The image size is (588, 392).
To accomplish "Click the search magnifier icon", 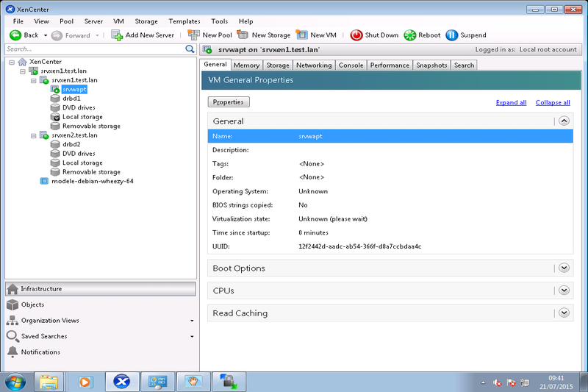I will pos(190,49).
